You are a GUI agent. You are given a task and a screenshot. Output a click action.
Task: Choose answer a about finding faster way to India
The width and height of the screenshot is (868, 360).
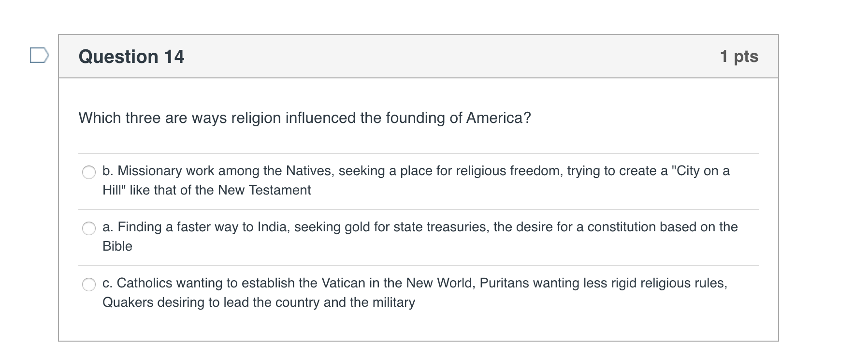89,228
